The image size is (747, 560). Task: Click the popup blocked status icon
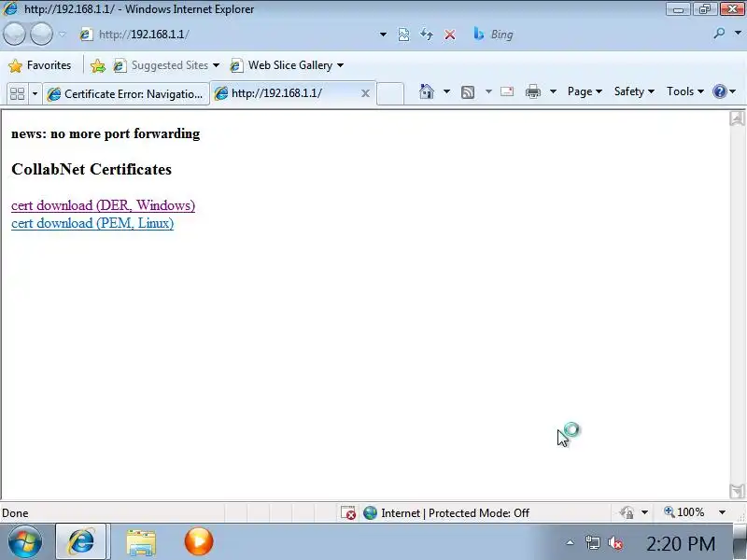pyautogui.click(x=348, y=512)
